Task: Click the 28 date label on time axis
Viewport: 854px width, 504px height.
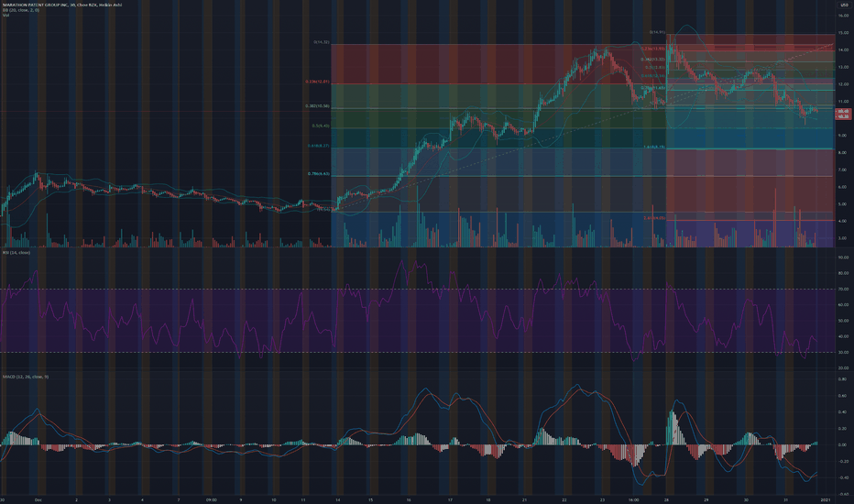Action: click(x=666, y=499)
